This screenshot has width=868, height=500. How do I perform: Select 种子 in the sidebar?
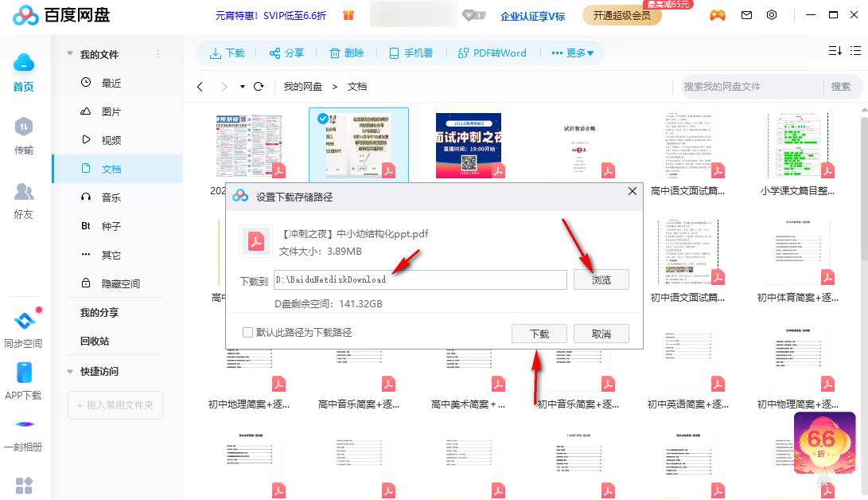point(118,226)
